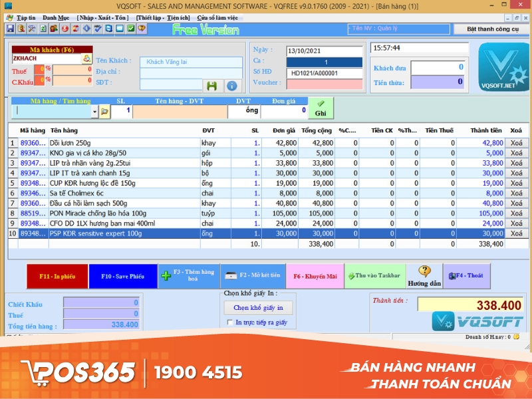Open the [Nhập - Xuất - Tồn] menu
This screenshot has height=399, width=532.
click(102, 18)
